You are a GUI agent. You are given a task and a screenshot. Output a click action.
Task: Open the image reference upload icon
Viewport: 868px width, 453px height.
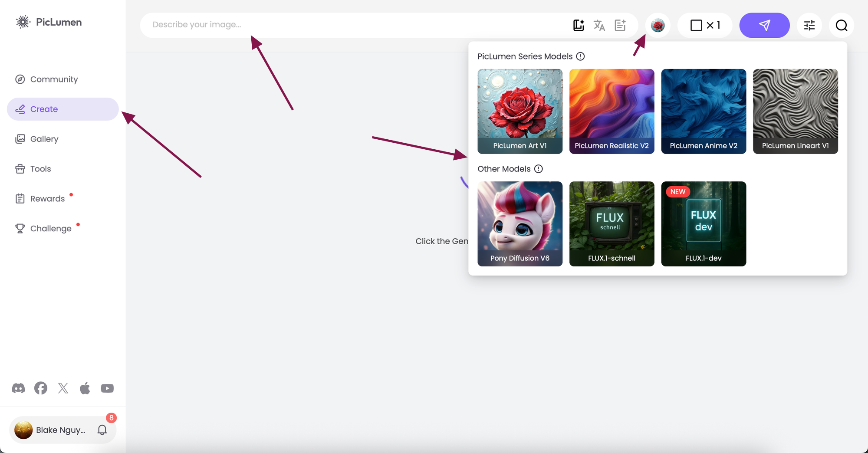pos(579,25)
